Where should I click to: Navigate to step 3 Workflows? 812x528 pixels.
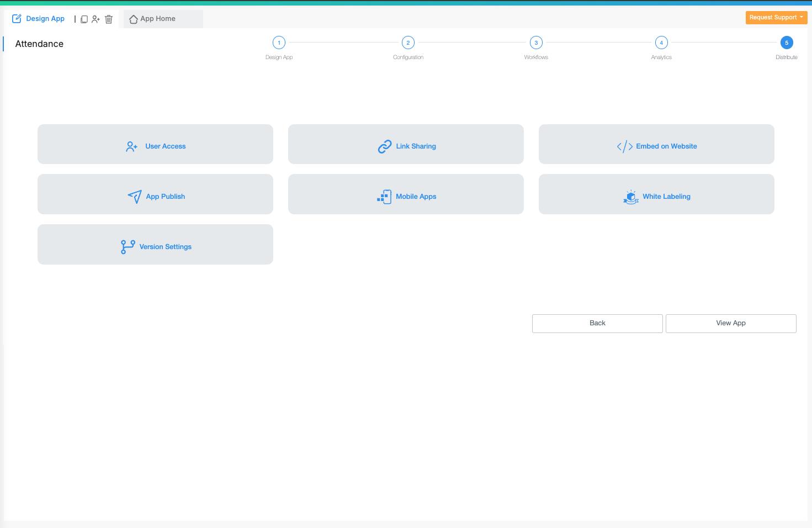point(536,43)
